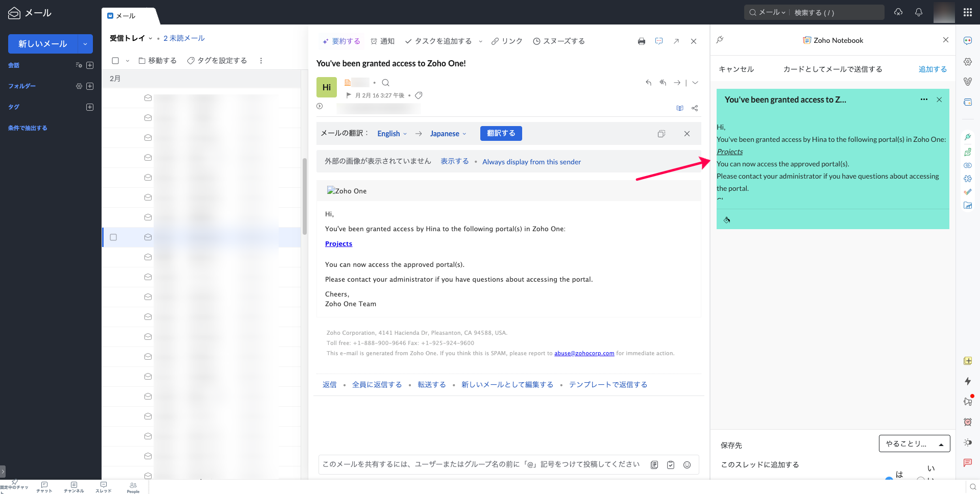The image size is (980, 494).
Task: Open the reader view book icon
Action: point(679,108)
